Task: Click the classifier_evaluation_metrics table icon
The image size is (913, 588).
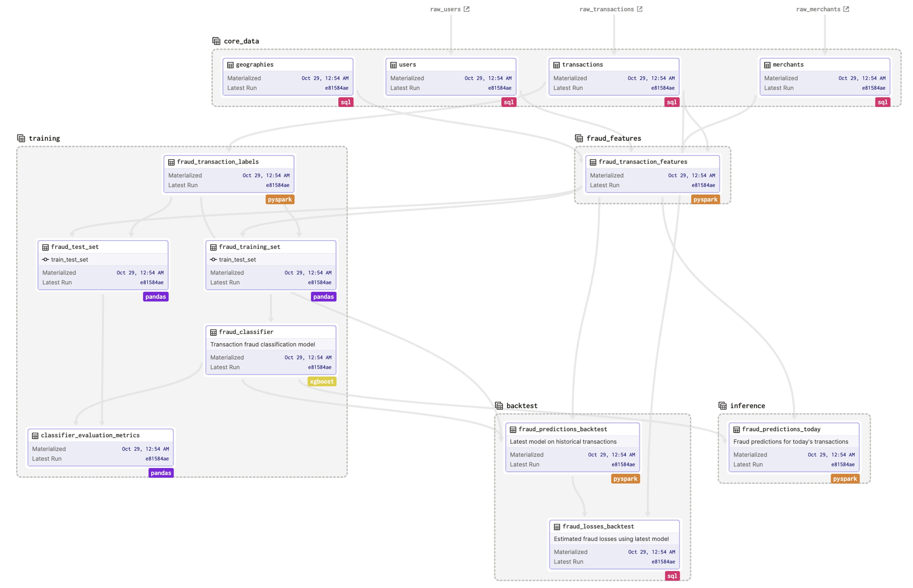Action: click(x=35, y=436)
